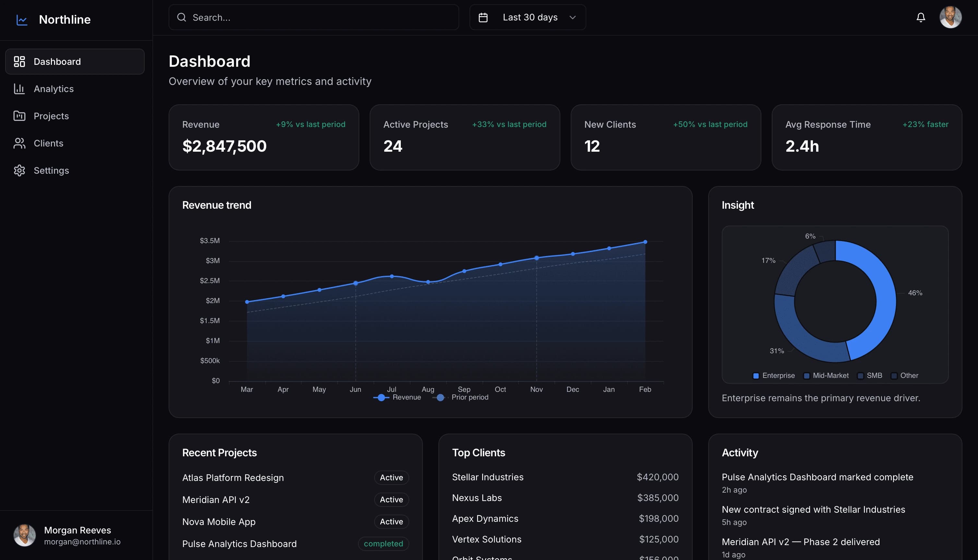The image size is (978, 560).
Task: Open Apex Dynamics client row
Action: (x=565, y=519)
